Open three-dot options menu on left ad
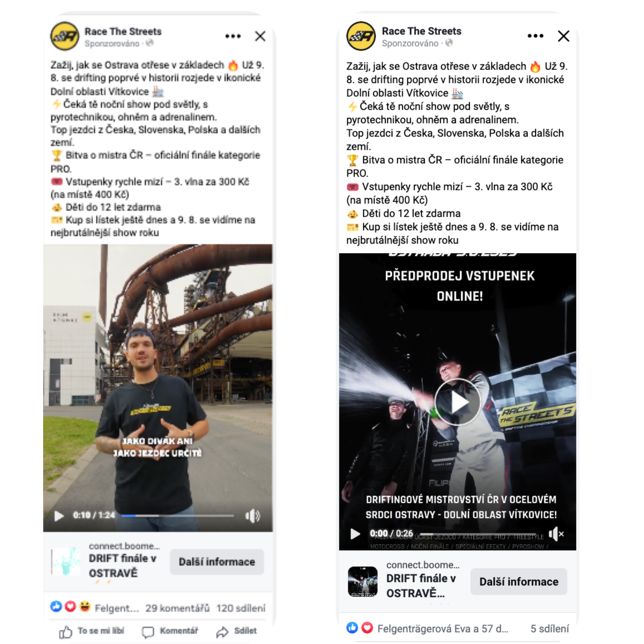644x644 pixels. 233,36
